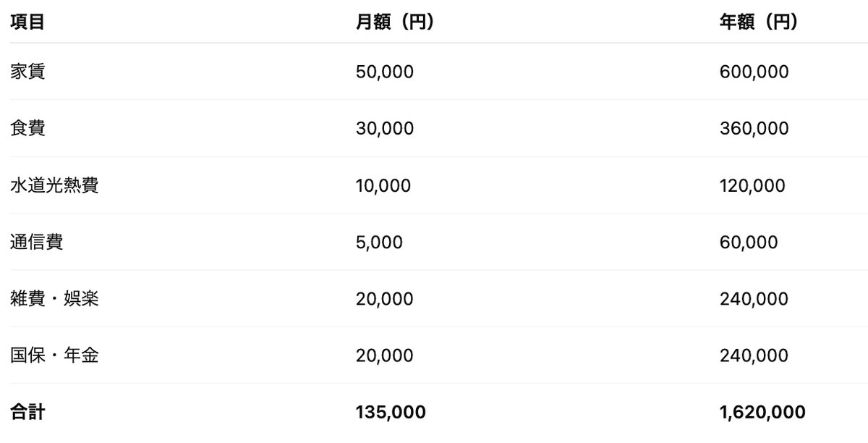Click the 家賃 yearly value 600,000
The height and width of the screenshot is (443, 868).
point(754,72)
